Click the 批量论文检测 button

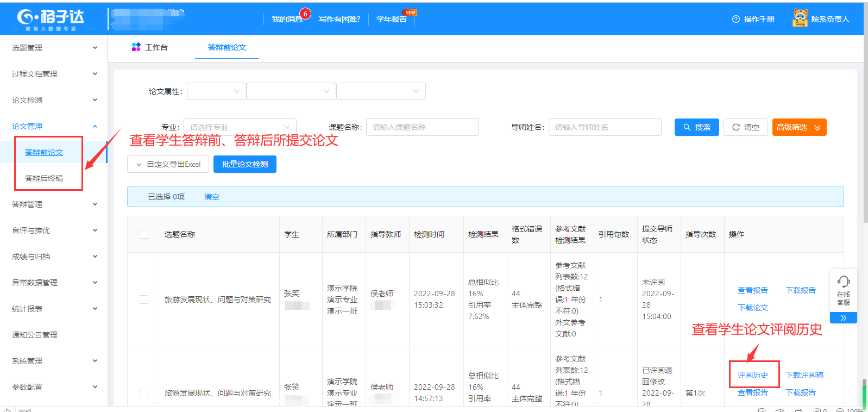(244, 164)
